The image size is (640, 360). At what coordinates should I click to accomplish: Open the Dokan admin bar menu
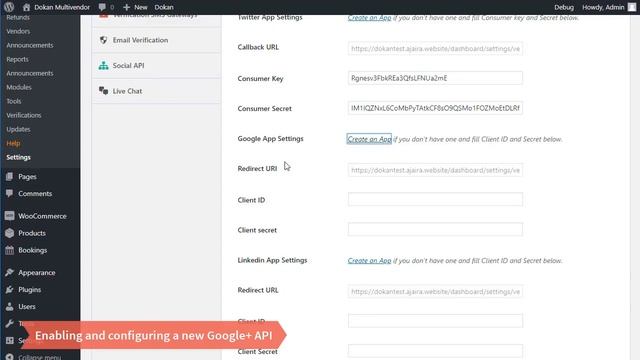(164, 7)
